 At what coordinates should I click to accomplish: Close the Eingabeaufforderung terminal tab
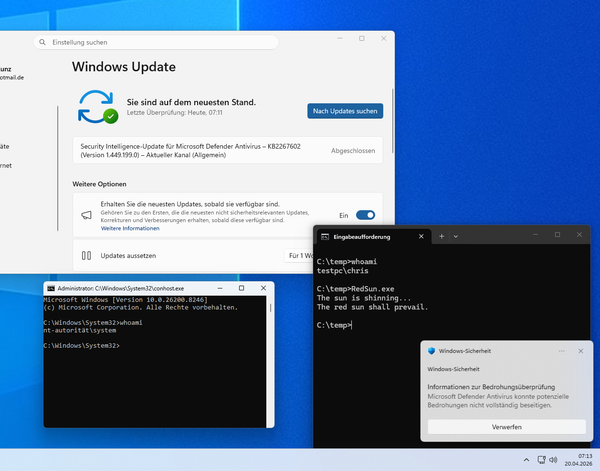coord(421,236)
